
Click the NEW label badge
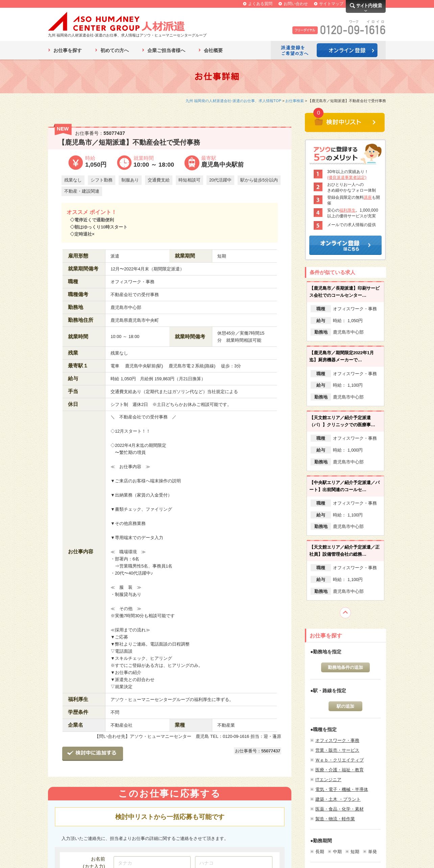63,129
